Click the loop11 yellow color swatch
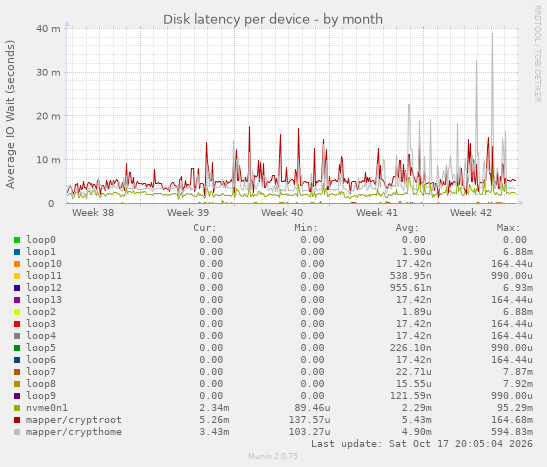This screenshot has width=547, height=467. pyautogui.click(x=17, y=276)
